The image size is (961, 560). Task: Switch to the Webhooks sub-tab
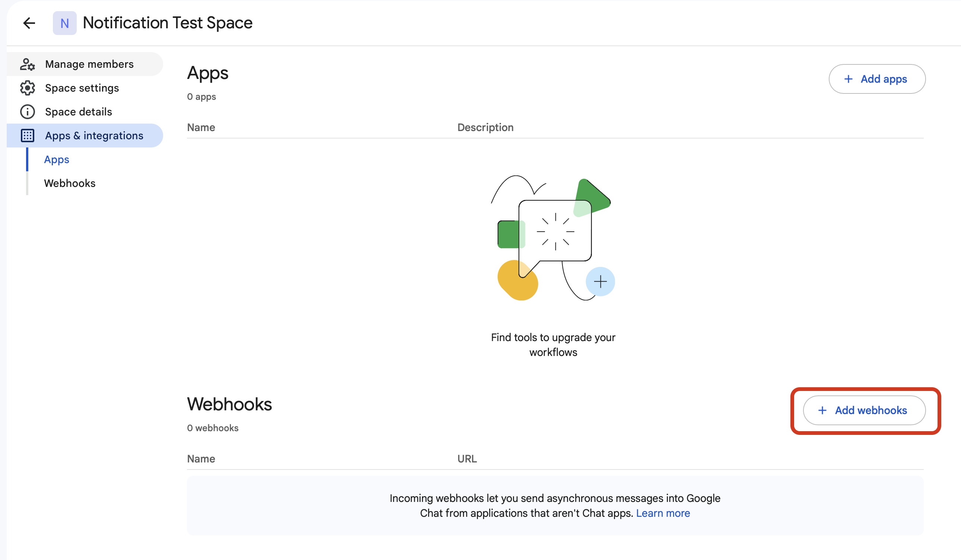(x=70, y=183)
